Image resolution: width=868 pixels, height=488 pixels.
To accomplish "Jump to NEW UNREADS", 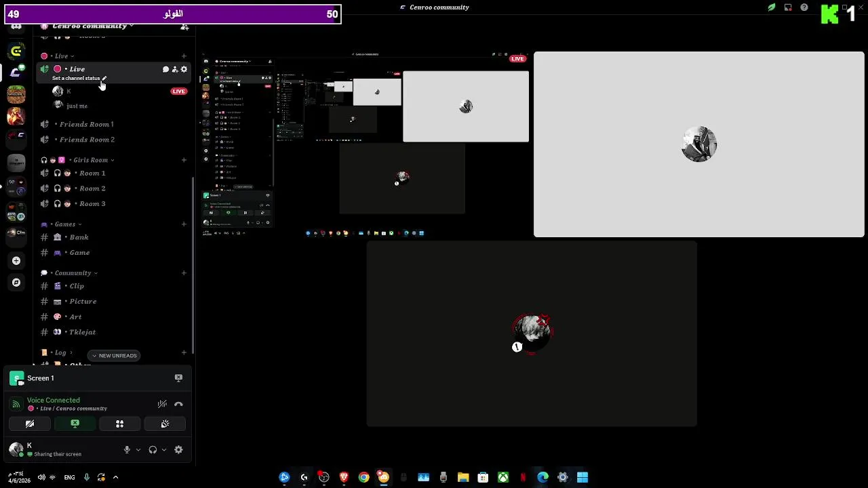I will pos(114,356).
